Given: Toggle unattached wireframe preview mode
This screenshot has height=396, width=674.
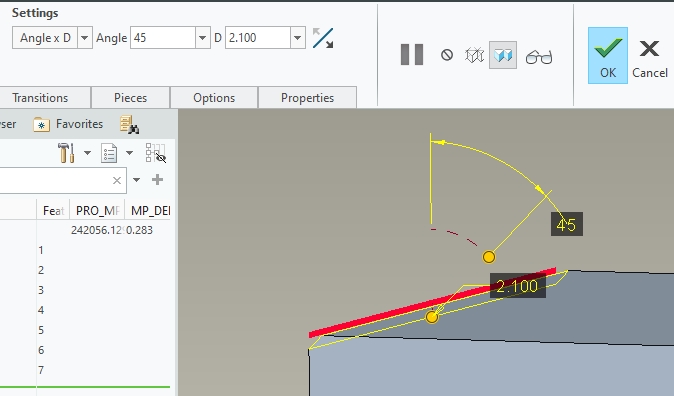Looking at the screenshot, I should pos(475,55).
